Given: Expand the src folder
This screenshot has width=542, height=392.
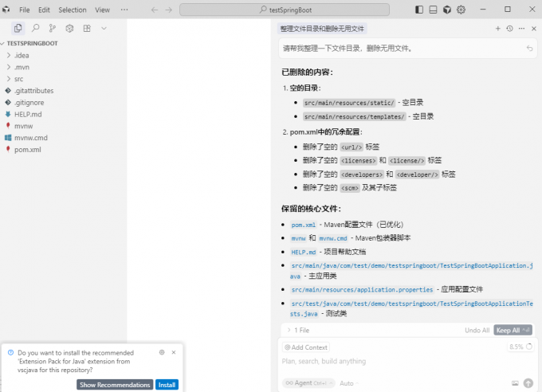Looking at the screenshot, I should click(18, 79).
